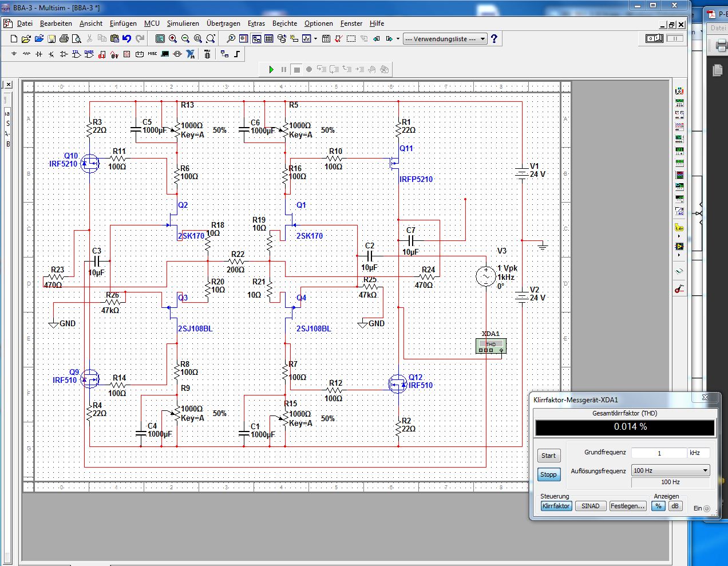
Task: Click the save diskette icon
Action: 52,39
